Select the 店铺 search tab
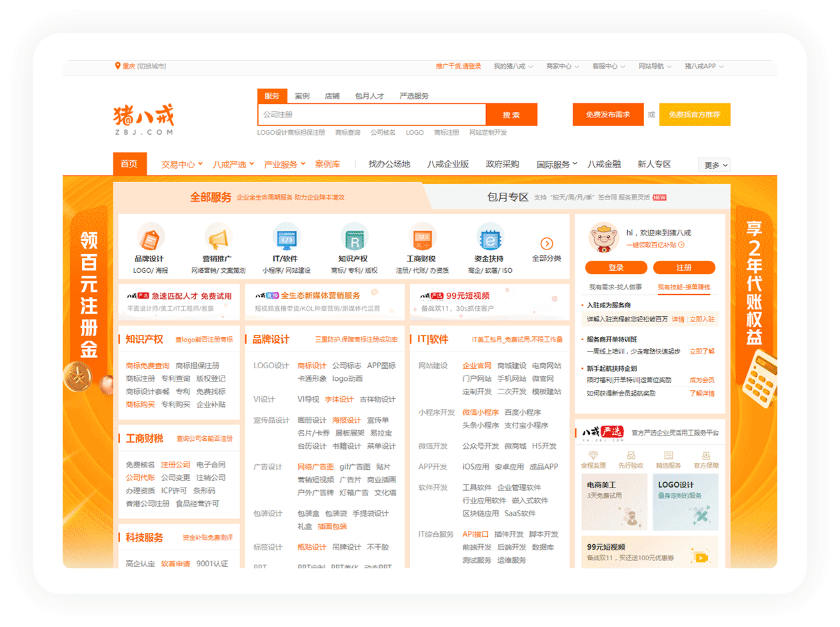This screenshot has width=840, height=627. tap(332, 96)
